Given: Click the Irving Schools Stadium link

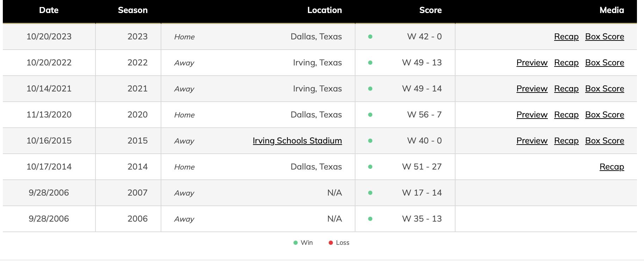Looking at the screenshot, I should pyautogui.click(x=297, y=141).
